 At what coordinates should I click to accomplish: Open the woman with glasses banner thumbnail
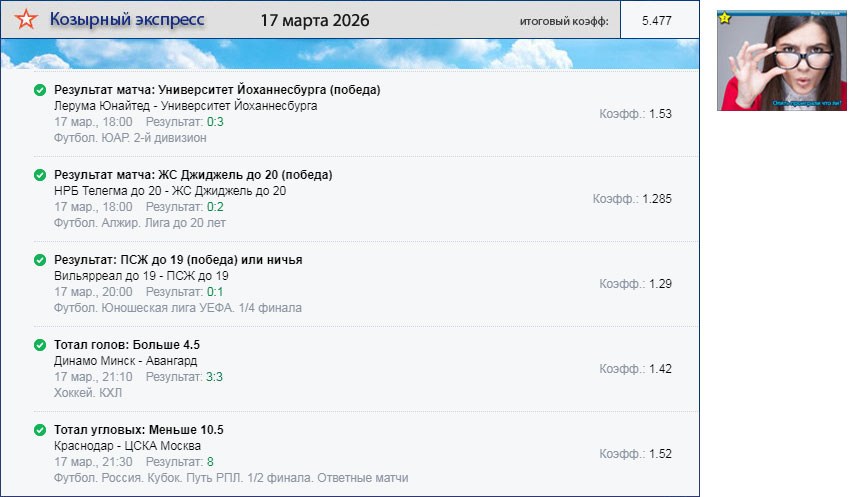point(782,62)
